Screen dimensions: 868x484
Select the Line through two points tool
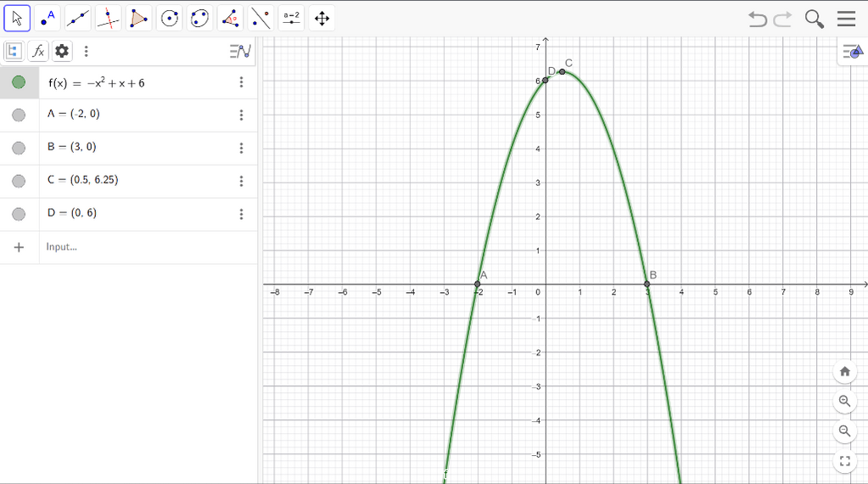[x=78, y=18]
